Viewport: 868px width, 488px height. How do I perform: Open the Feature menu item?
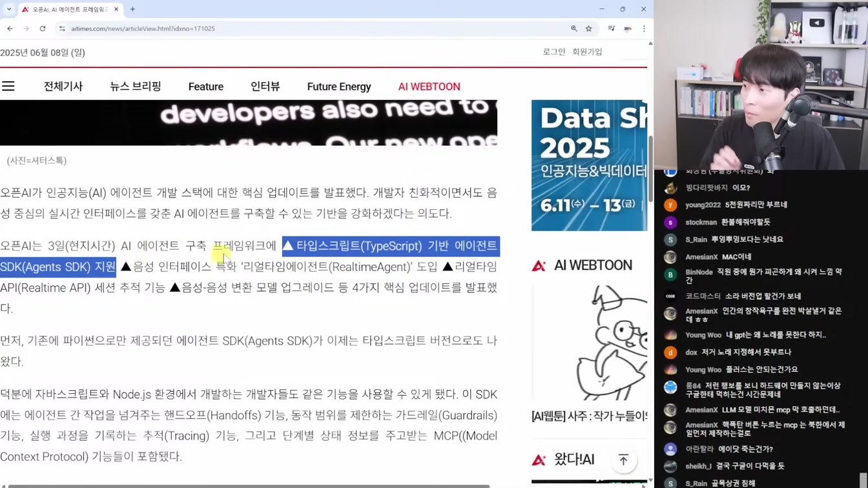pyautogui.click(x=206, y=86)
